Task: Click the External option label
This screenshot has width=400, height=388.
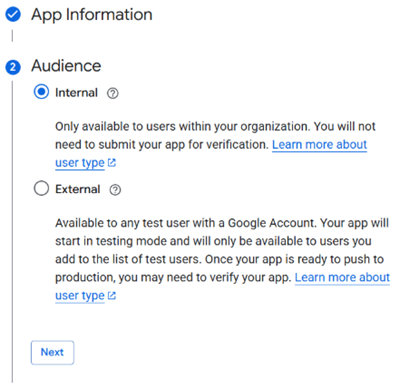Action: click(78, 189)
